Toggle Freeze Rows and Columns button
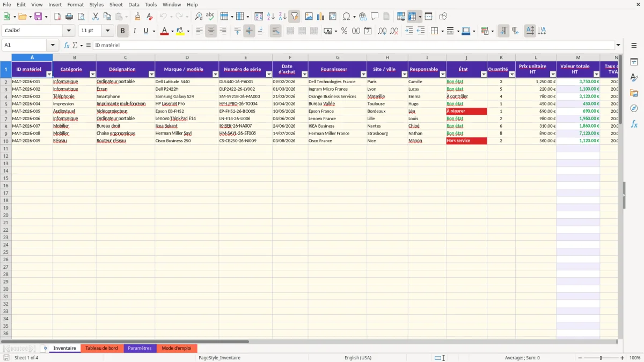The image size is (644, 362). [x=412, y=17]
